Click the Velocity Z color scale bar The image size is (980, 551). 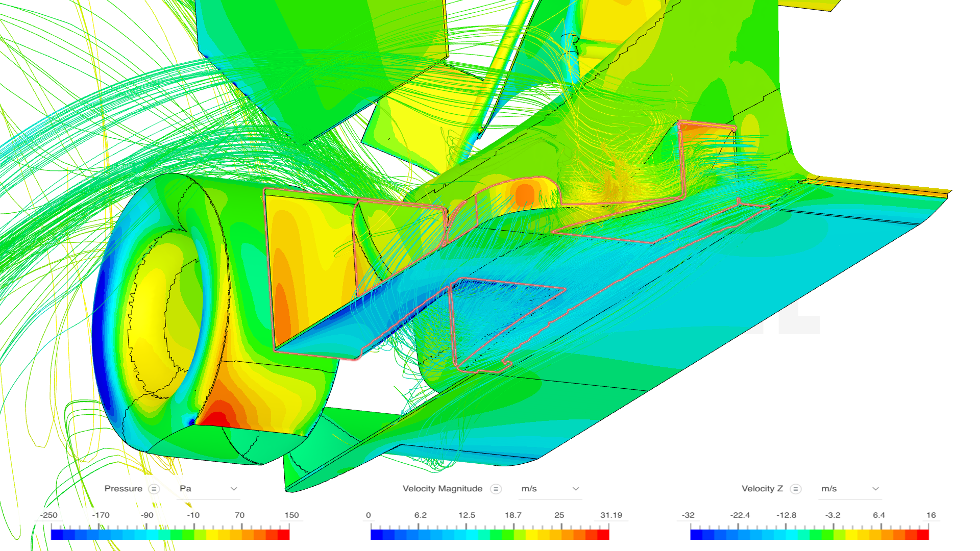809,535
